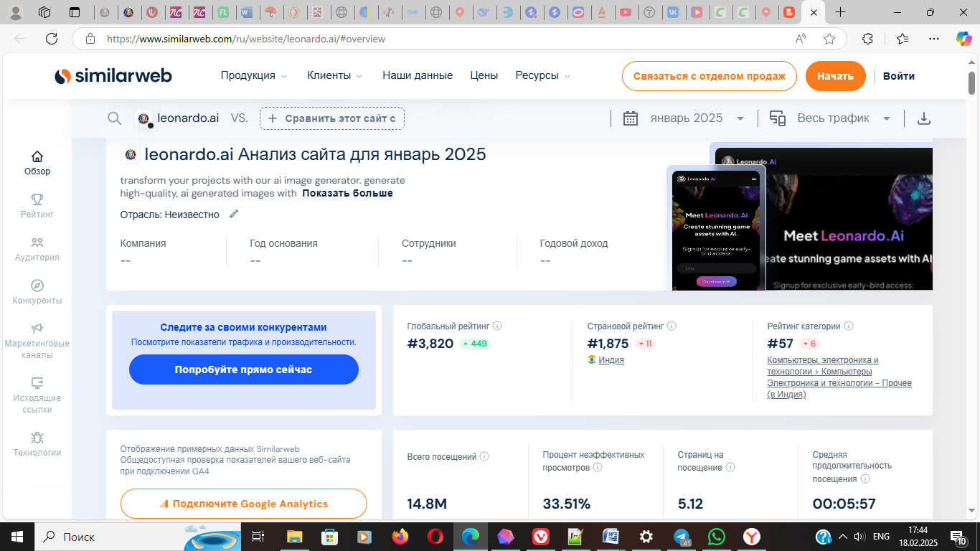Click the download report icon
The width and height of the screenshot is (980, 551).
924,118
